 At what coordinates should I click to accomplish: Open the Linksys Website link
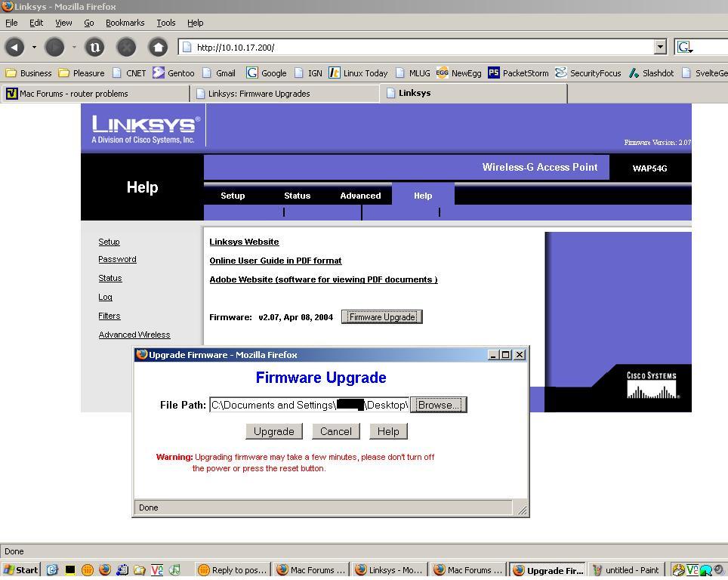244,242
